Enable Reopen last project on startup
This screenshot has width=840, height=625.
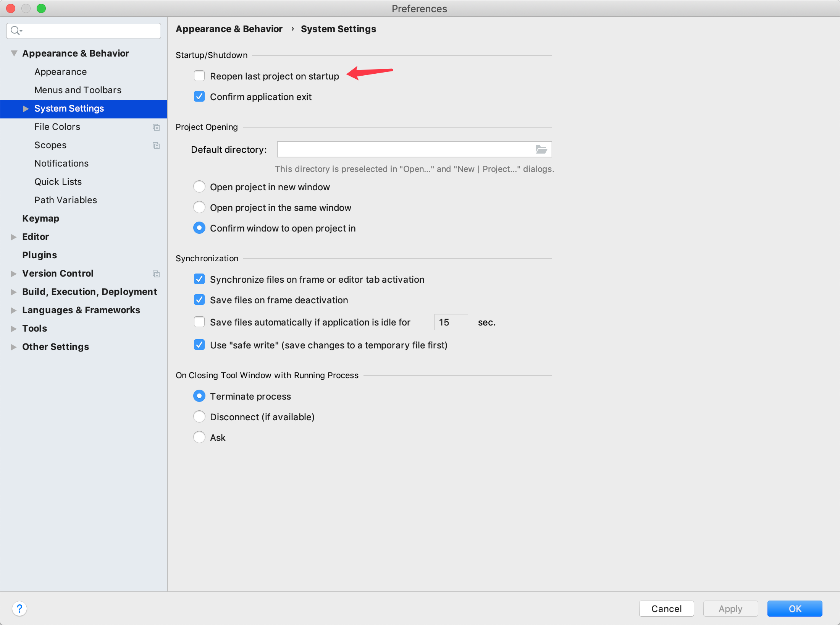pos(199,76)
